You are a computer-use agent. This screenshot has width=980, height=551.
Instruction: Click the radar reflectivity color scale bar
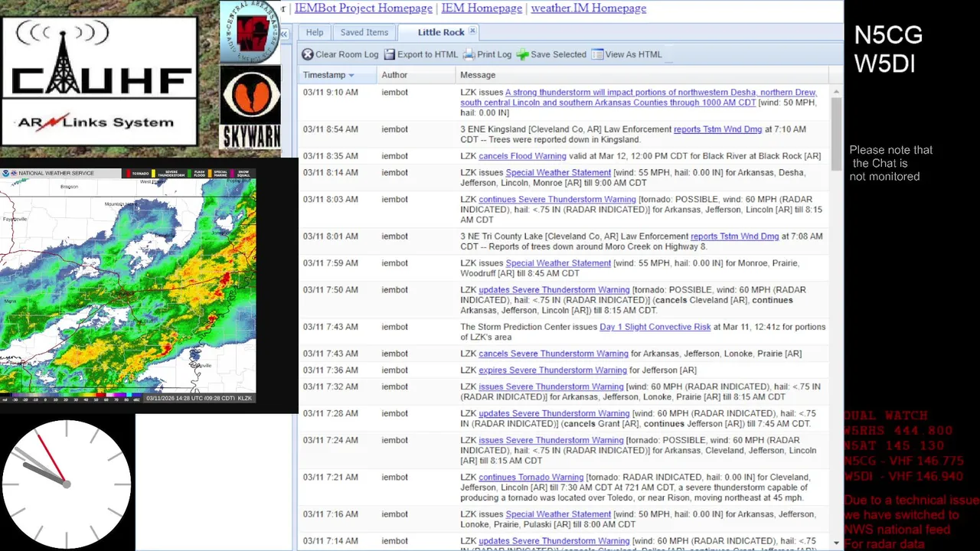(x=70, y=396)
